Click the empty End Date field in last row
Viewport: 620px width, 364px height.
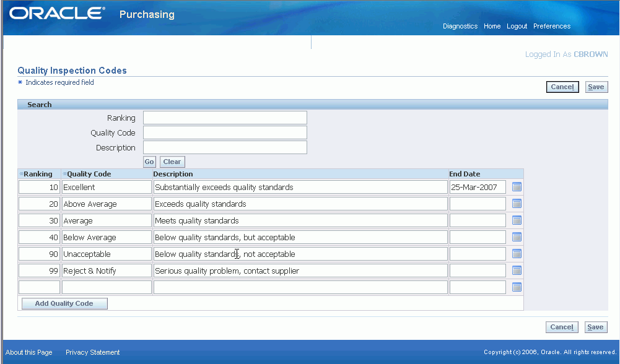[478, 287]
